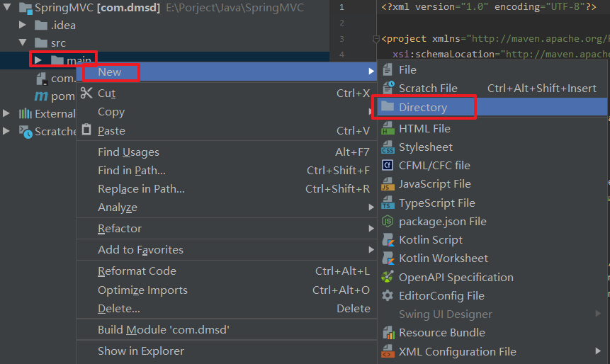Expand the External Libraries node arrow
This screenshot has width=610, height=364.
click(x=6, y=113)
